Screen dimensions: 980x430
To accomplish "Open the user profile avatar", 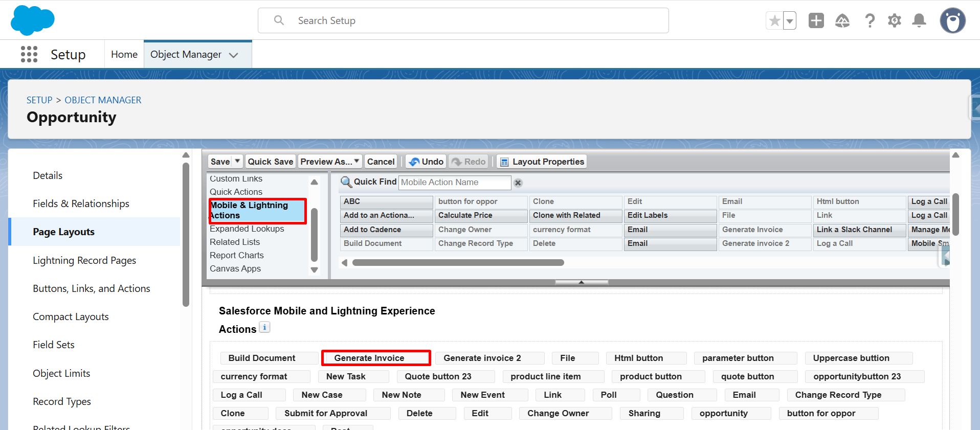I will click(x=952, y=20).
